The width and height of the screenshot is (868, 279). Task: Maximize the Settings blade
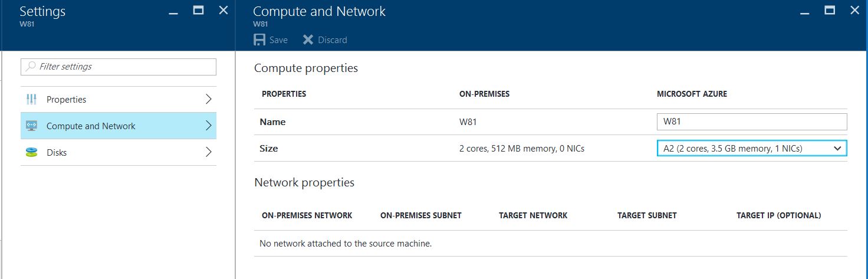coord(198,11)
